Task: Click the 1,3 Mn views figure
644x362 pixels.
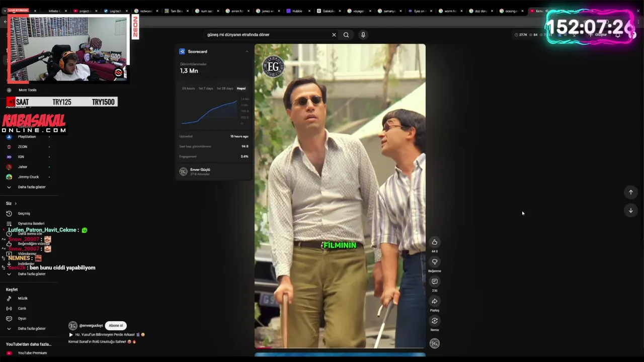Action: click(189, 71)
